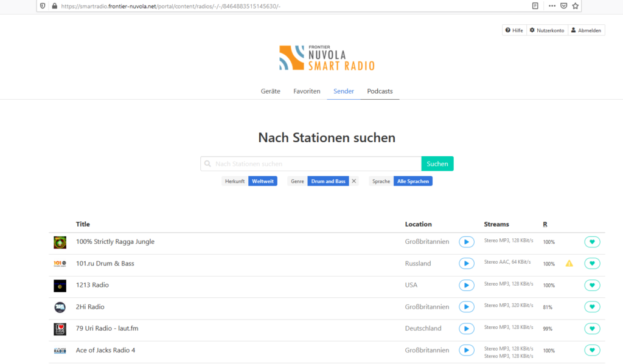Bookmark this page with the star

click(576, 6)
